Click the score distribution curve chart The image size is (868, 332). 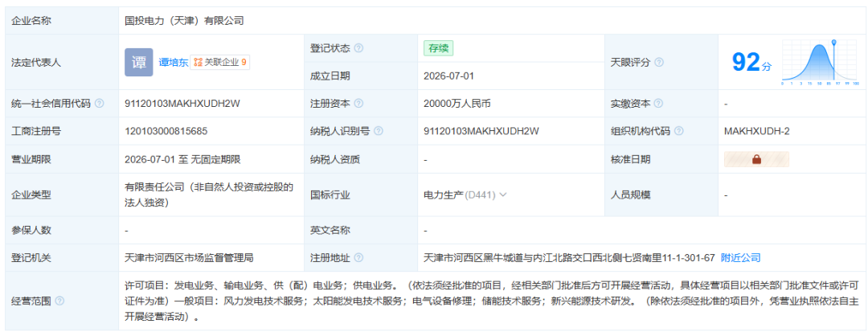click(x=820, y=62)
